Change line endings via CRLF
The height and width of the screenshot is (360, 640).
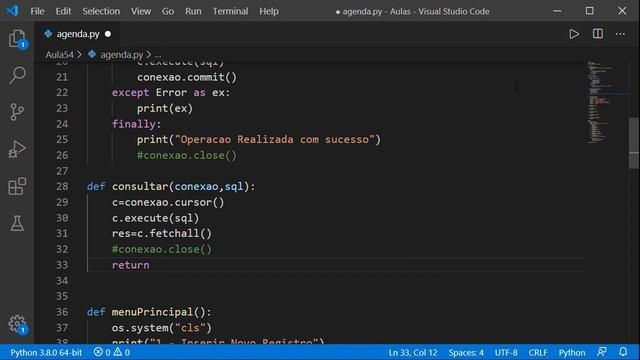coord(538,352)
